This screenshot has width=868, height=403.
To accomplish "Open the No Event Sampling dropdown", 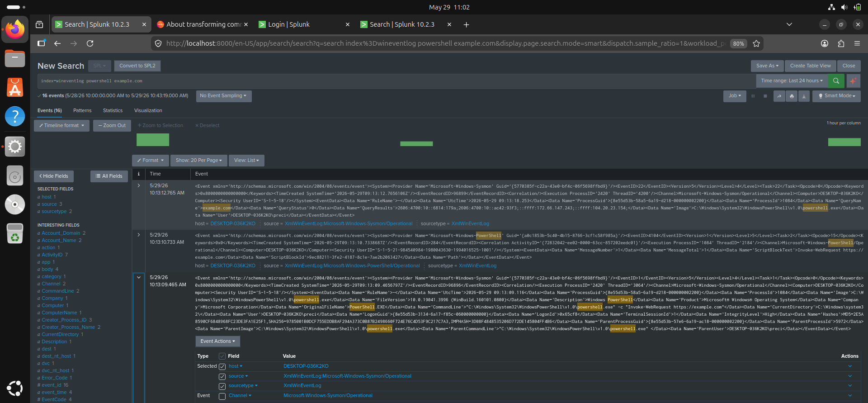I will [x=223, y=96].
